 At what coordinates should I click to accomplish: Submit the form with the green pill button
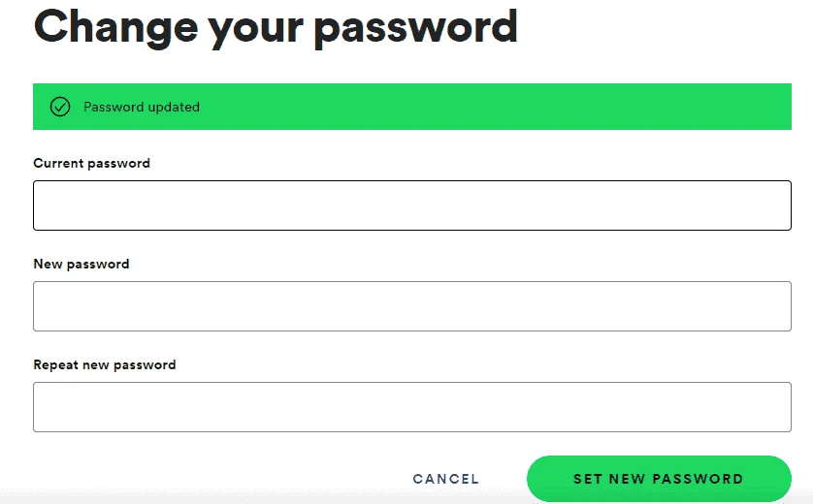(659, 479)
